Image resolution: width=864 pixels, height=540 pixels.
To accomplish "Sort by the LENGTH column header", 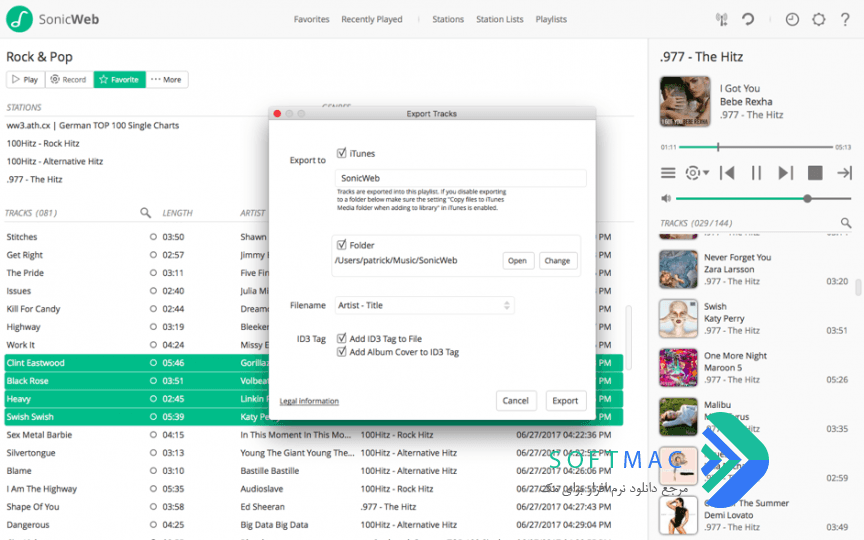I will [177, 213].
